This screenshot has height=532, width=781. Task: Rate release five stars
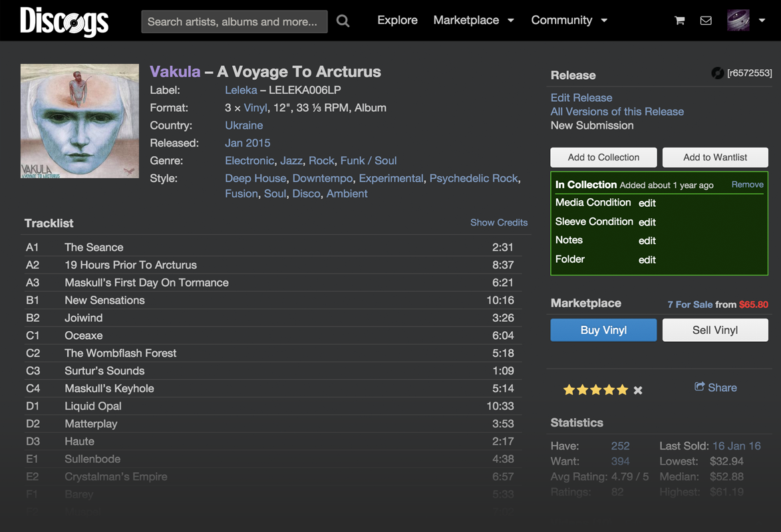(623, 390)
